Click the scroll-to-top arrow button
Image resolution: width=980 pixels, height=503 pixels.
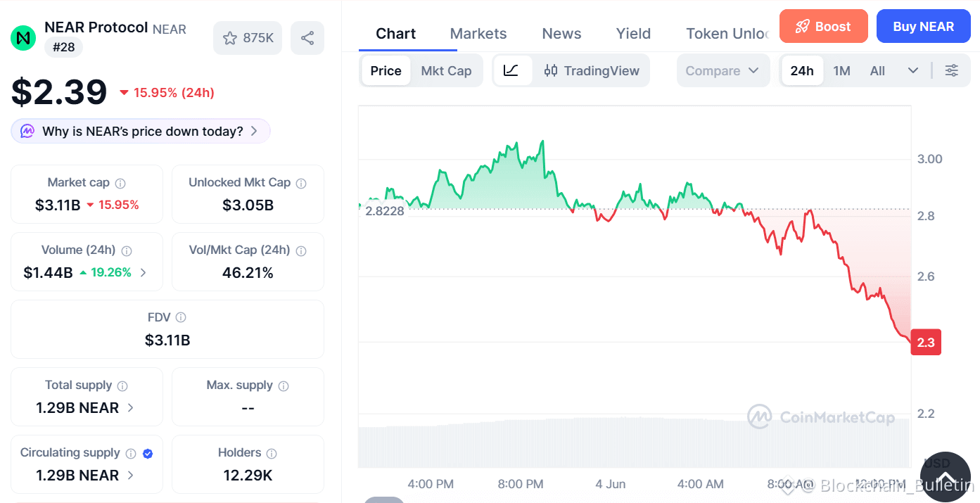coord(946,477)
